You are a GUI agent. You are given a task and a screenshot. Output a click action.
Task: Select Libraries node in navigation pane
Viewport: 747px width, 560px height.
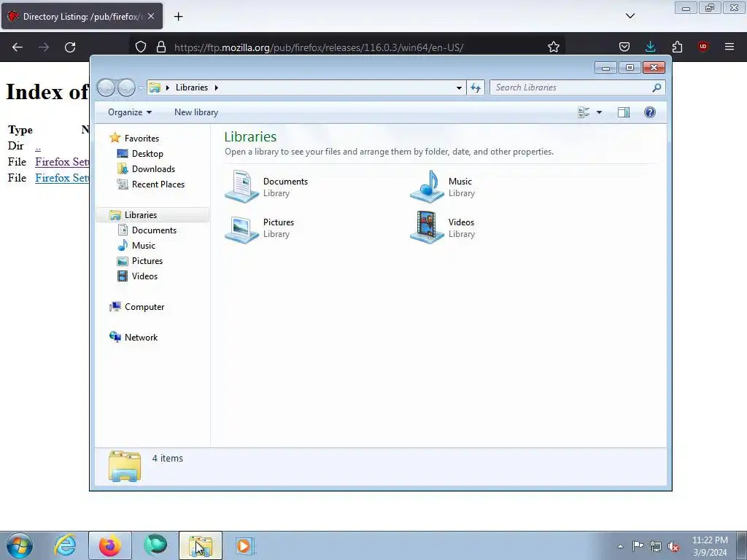(141, 215)
